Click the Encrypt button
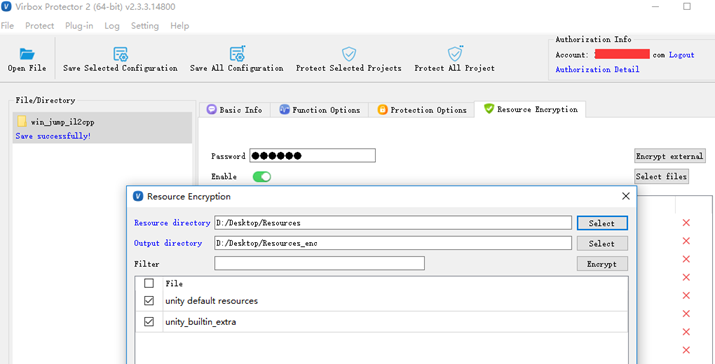 [x=602, y=264]
